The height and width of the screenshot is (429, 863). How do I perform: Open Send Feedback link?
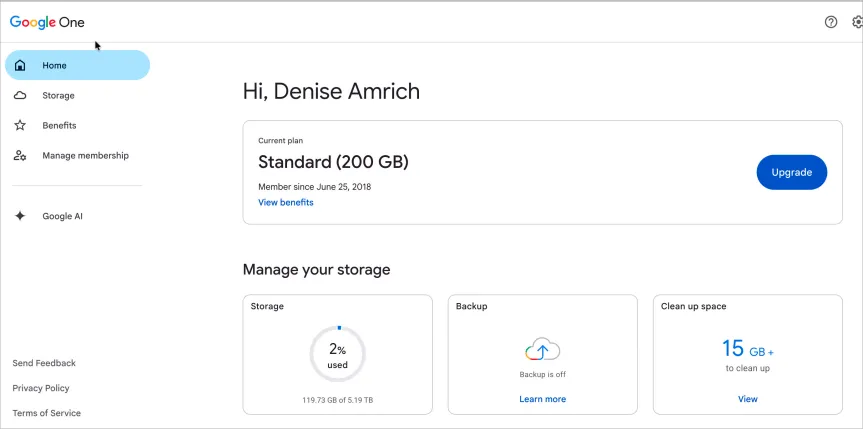pos(44,363)
